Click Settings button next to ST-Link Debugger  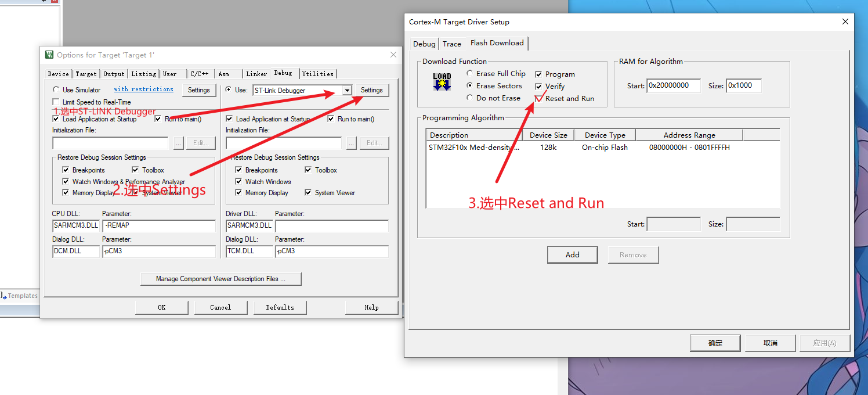[x=371, y=90]
